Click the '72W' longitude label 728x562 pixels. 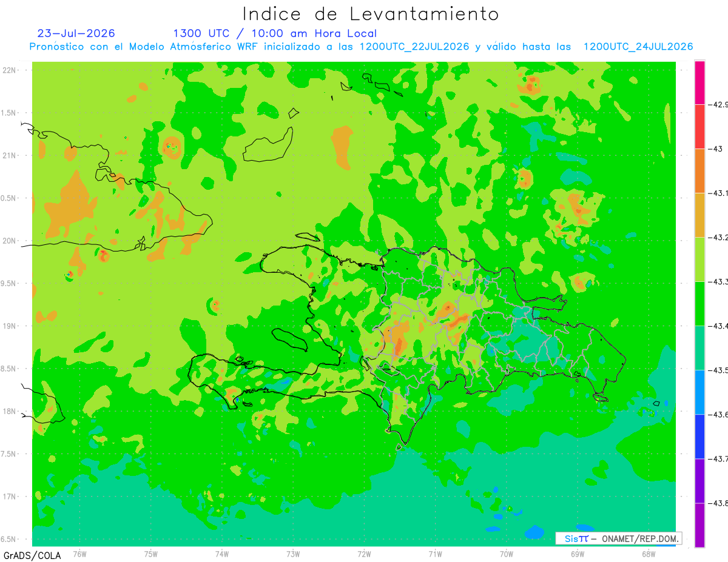point(364,554)
